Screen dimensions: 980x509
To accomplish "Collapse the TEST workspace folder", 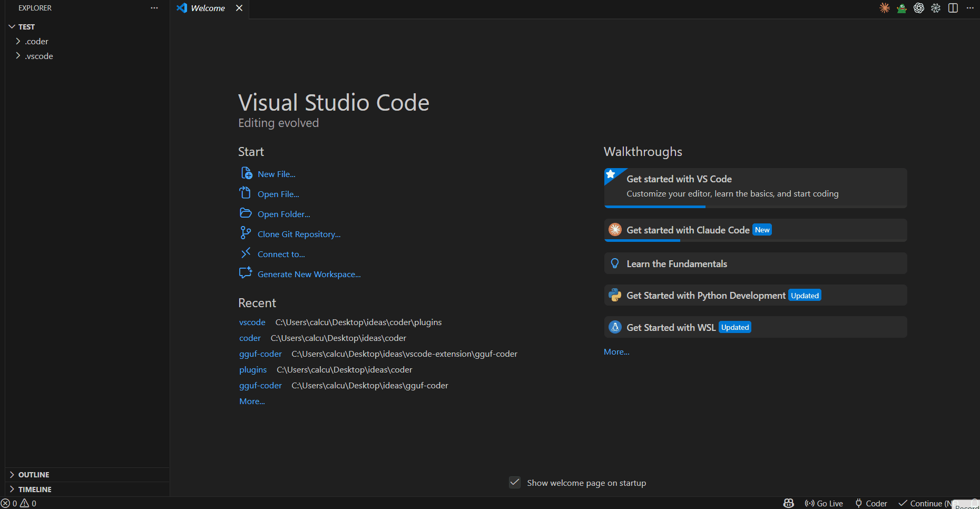I will [26, 26].
